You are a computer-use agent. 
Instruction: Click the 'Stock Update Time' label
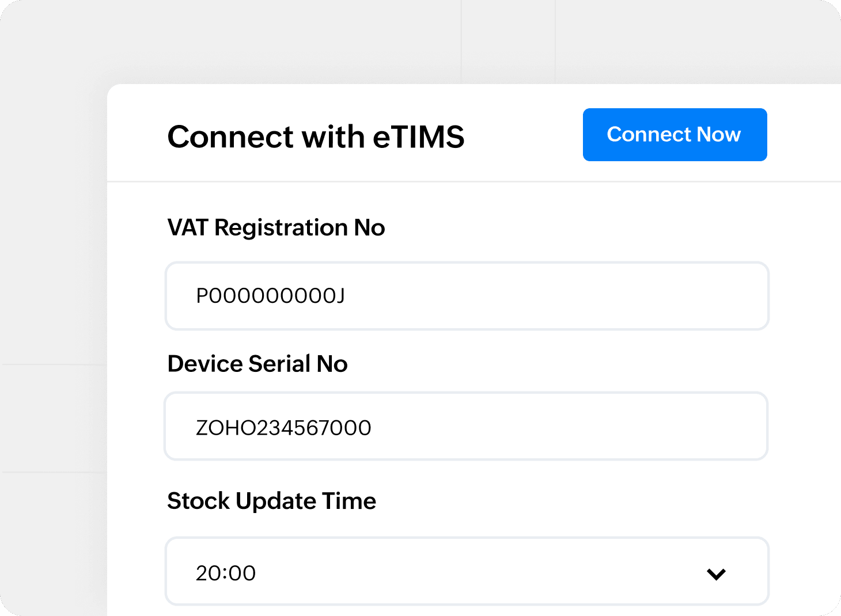271,501
